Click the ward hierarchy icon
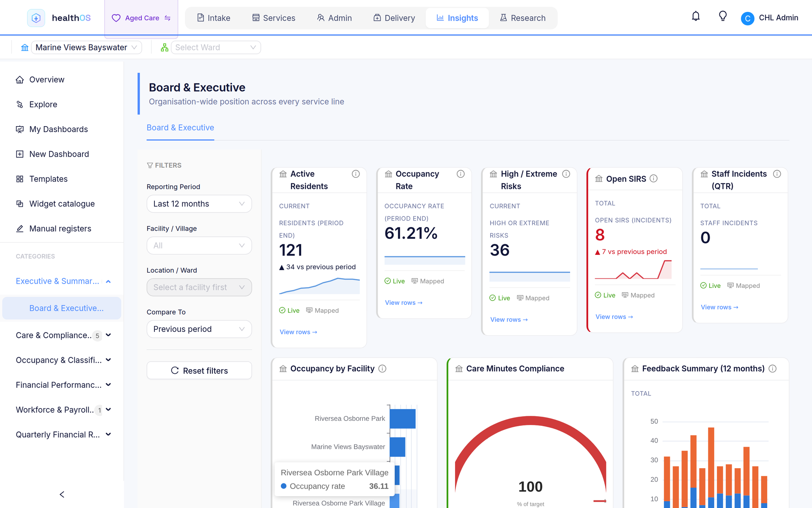Viewport: 812px width, 508px height. [x=165, y=47]
